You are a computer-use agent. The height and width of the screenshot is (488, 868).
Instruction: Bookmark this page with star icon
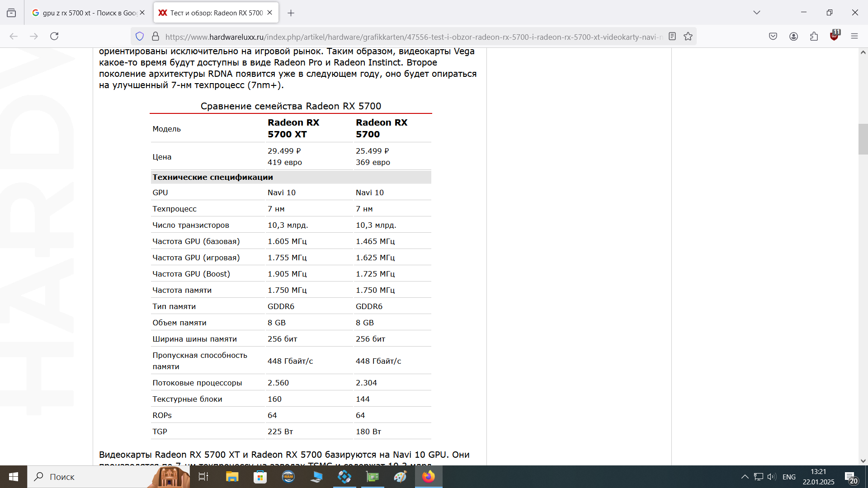[x=688, y=37]
